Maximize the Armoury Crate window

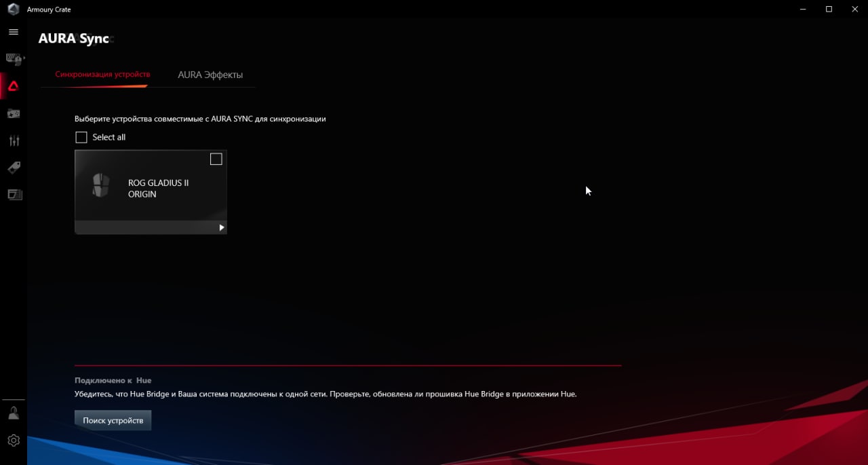(x=829, y=10)
